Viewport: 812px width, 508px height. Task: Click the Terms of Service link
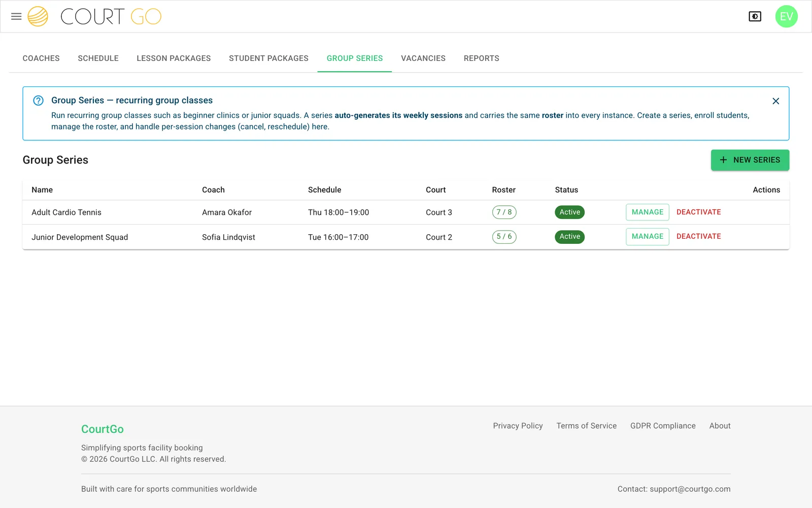[x=586, y=426]
